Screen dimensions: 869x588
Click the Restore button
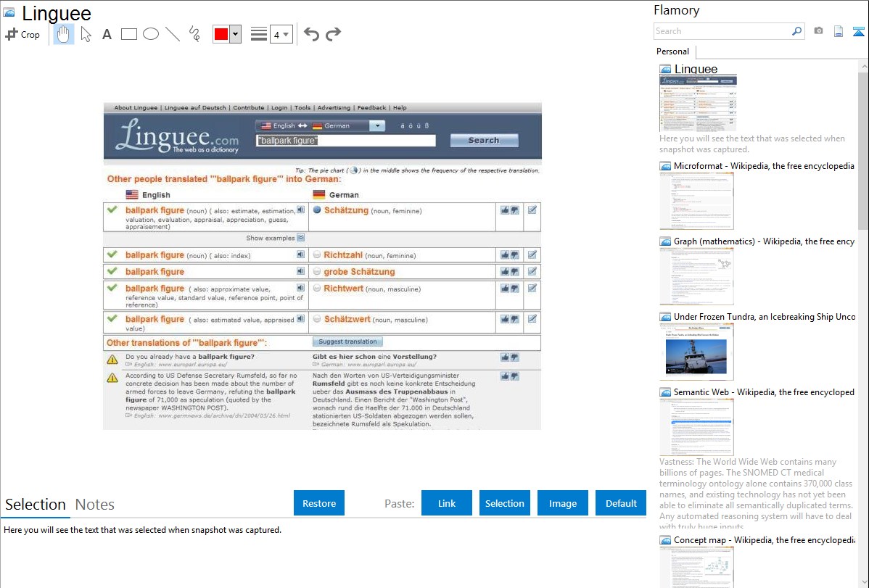click(x=319, y=503)
